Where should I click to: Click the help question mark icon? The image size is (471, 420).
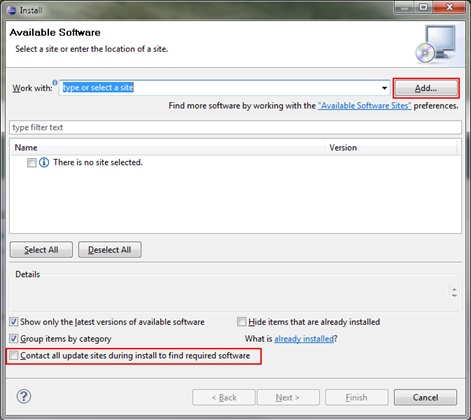[24, 396]
